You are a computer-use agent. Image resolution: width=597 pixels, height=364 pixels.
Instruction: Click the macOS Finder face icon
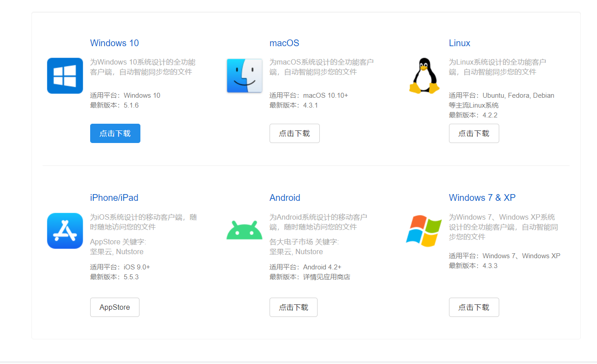tap(244, 75)
